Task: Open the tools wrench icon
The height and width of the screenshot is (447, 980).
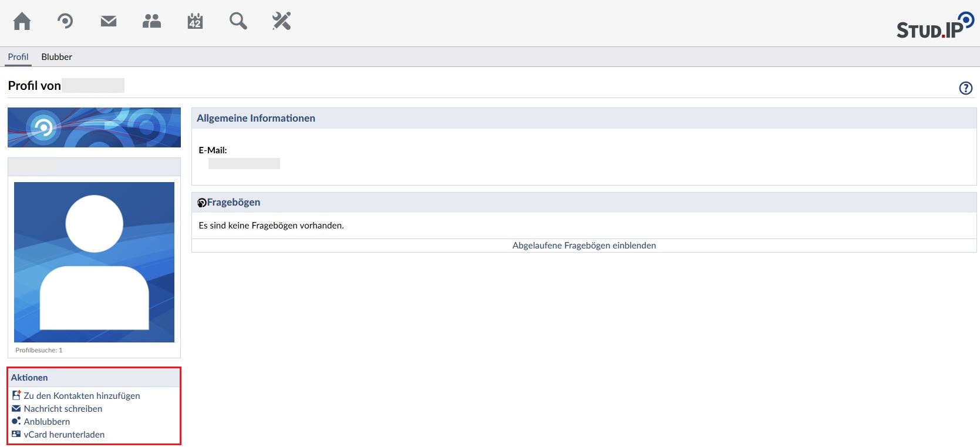Action: click(x=281, y=22)
